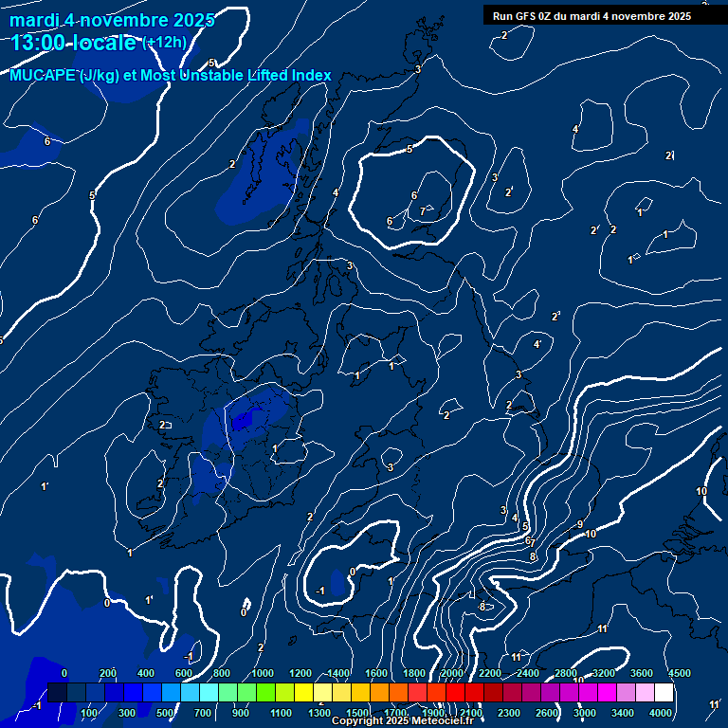Click the "1500" legend value
The image size is (728, 728).
(357, 713)
